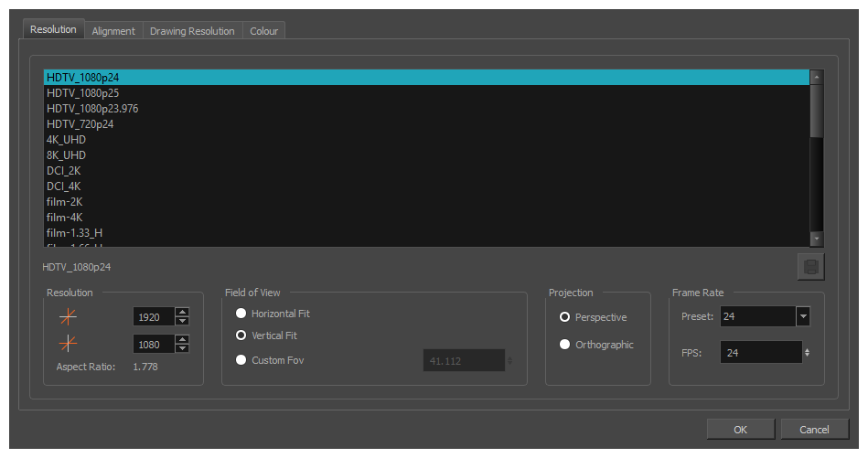Choose Orthographic projection

[564, 344]
